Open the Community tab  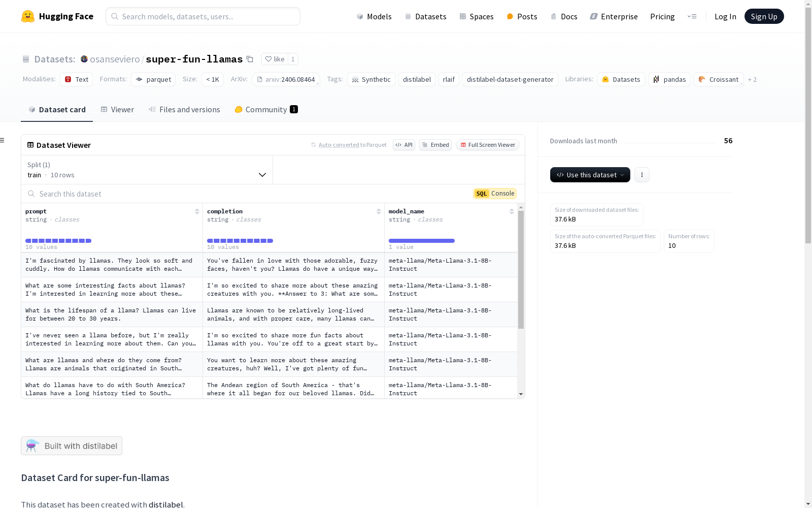(x=266, y=109)
